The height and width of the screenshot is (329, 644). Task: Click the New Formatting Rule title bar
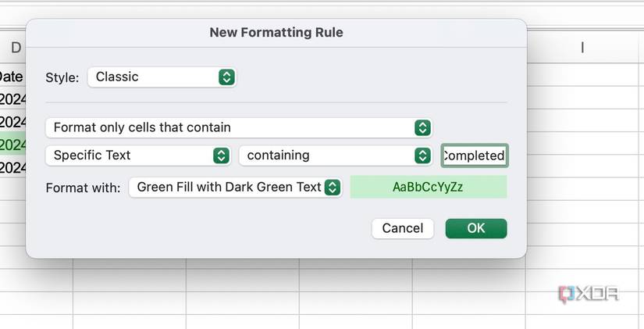276,33
